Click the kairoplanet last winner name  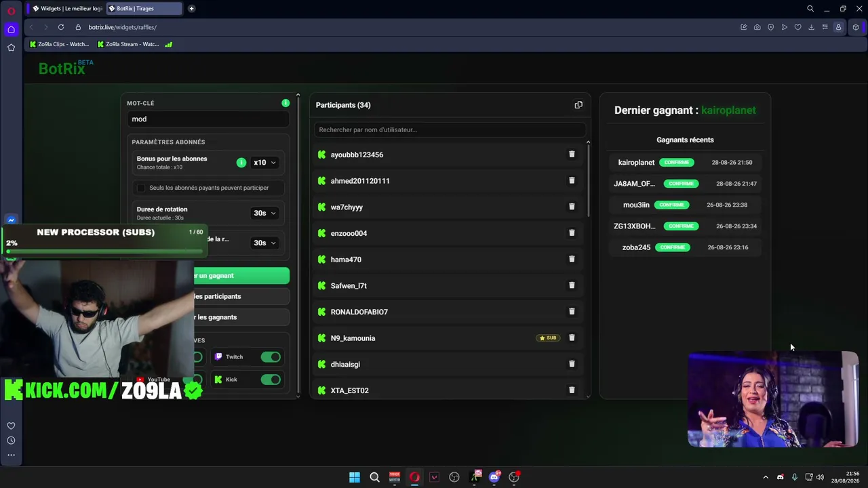[728, 110]
